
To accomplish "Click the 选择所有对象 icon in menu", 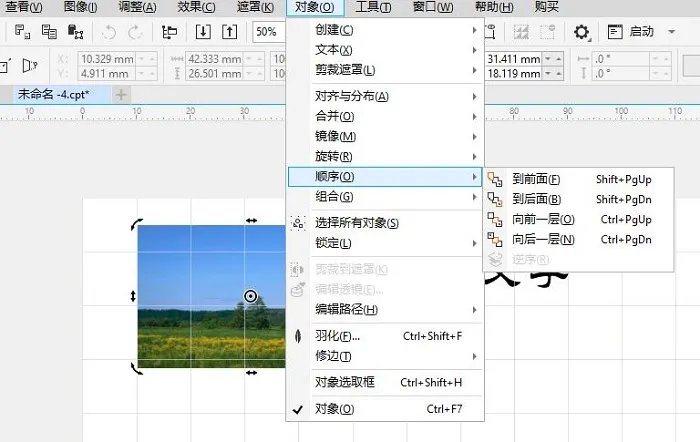I will 298,223.
